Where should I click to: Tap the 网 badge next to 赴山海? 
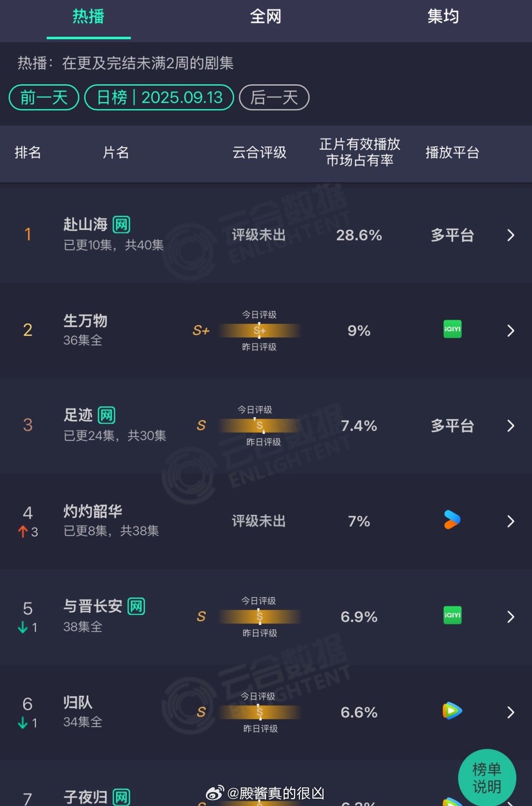click(121, 225)
